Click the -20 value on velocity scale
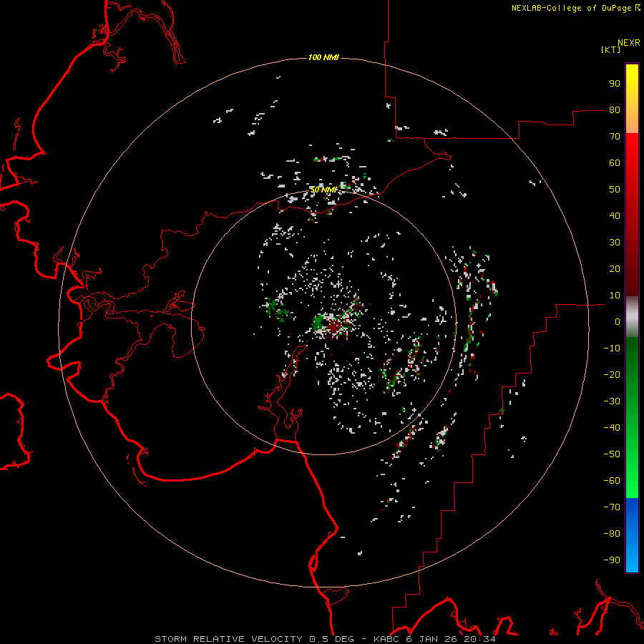Image resolution: width=644 pixels, height=644 pixels. [x=612, y=374]
